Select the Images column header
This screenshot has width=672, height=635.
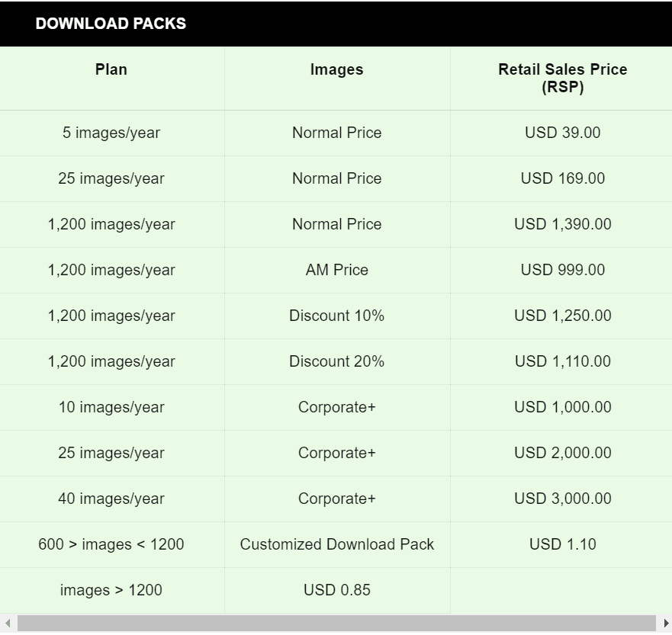[336, 69]
